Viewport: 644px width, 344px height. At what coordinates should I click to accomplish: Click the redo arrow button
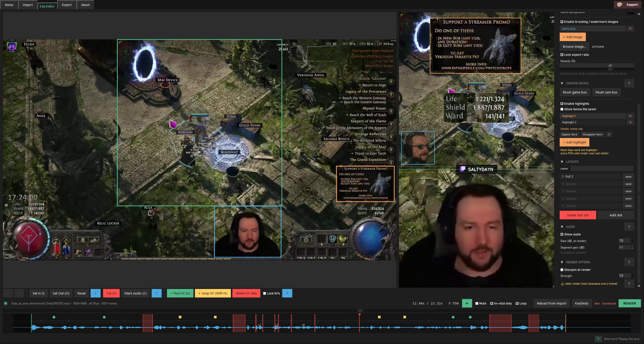pyautogui.click(x=19, y=293)
